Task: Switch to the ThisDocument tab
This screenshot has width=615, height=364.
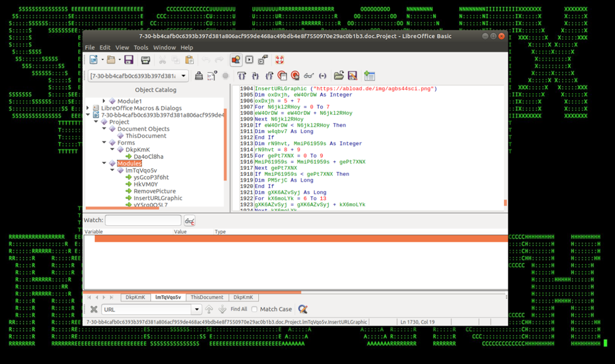Action: 206,297
